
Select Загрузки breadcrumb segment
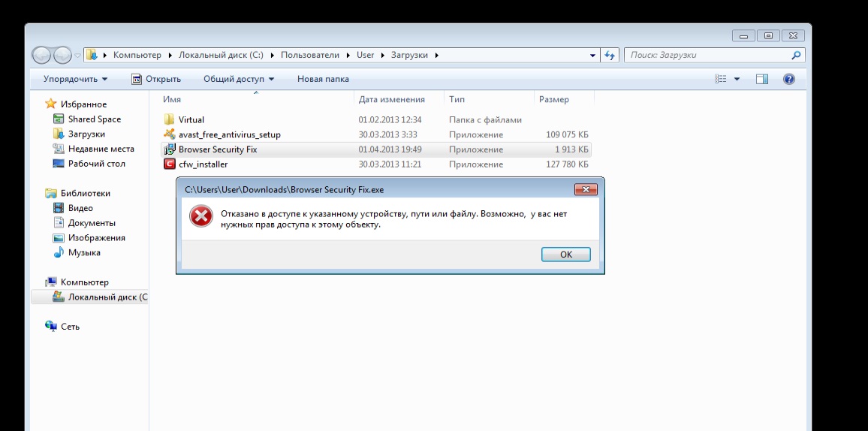[409, 55]
